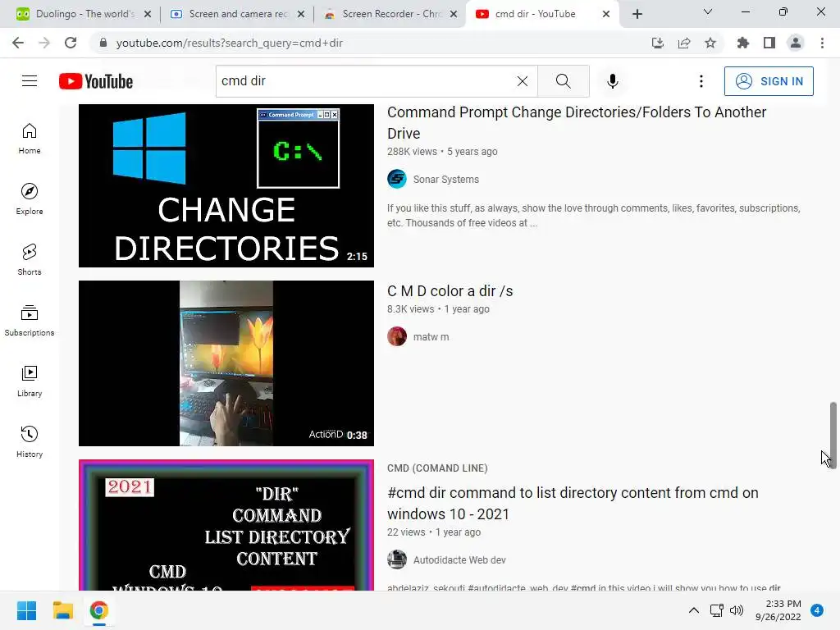
Task: Open the Chrome three-dot menu
Action: point(822,43)
